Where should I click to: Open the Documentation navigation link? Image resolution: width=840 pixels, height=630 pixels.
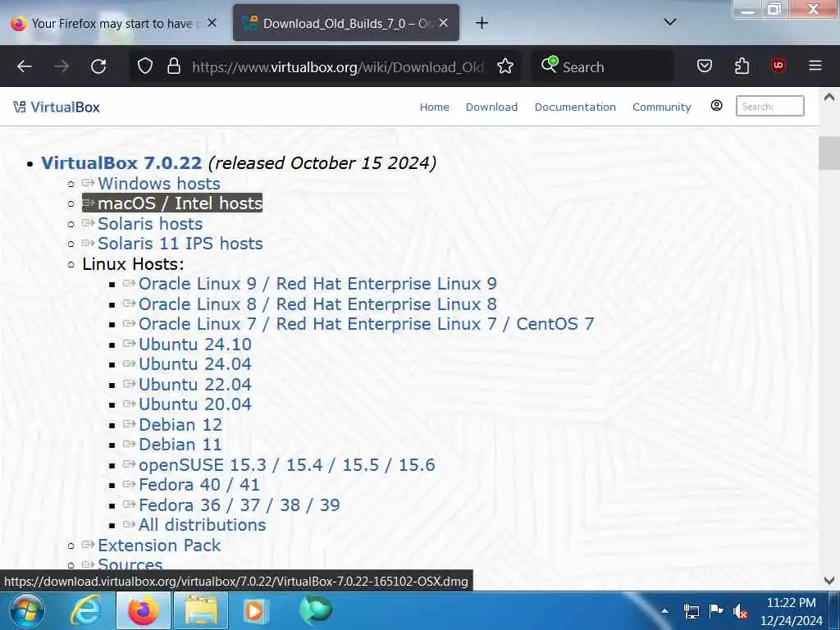575,107
